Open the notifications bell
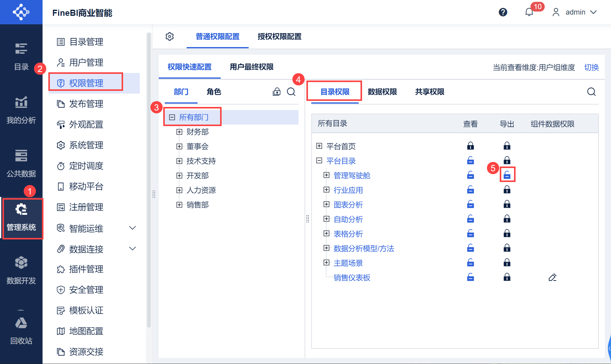 click(x=529, y=12)
